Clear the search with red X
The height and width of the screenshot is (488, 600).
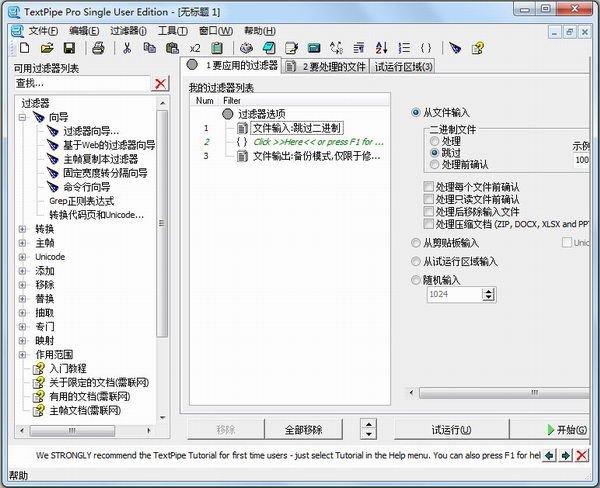160,83
